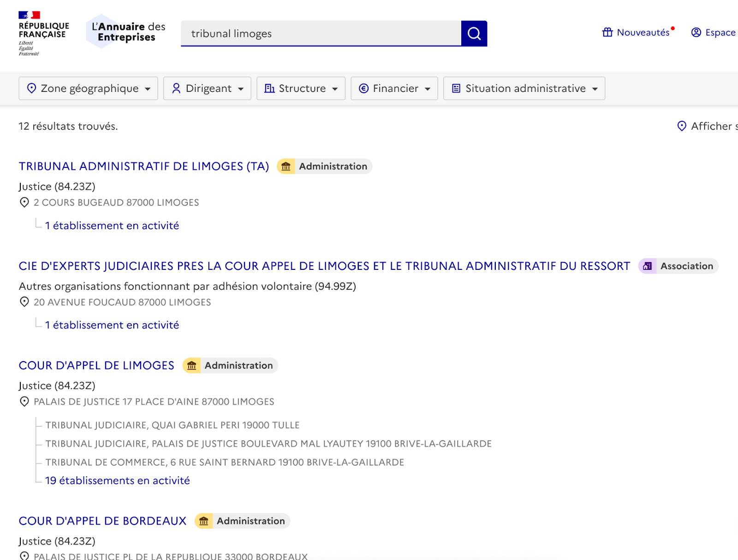Image resolution: width=738 pixels, height=560 pixels.
Task: Open Tribunal Administratif de Limoges (TA) result
Action: 144,167
